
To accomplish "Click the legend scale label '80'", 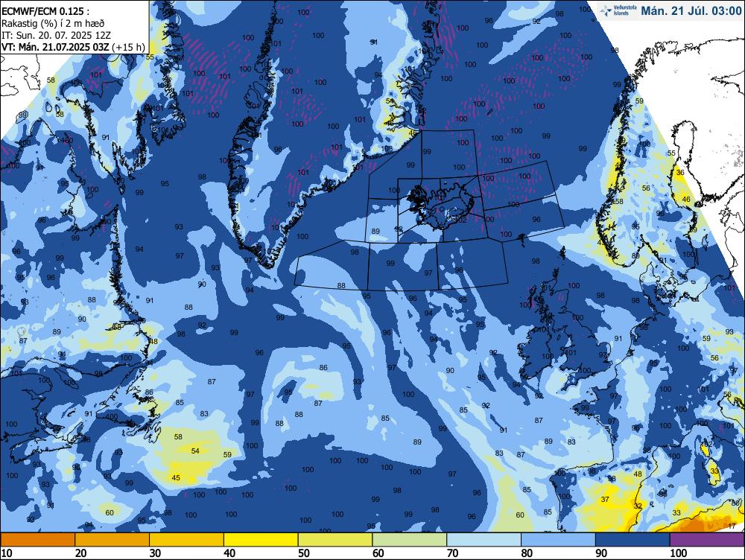I will (527, 553).
